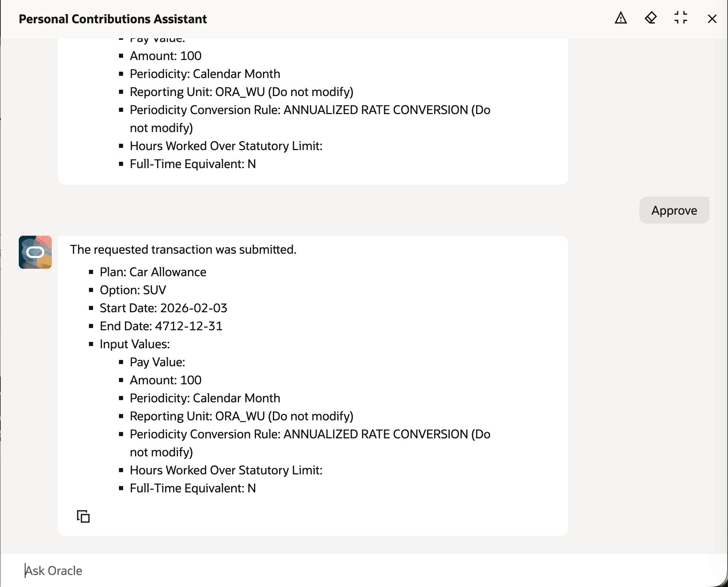This screenshot has width=728, height=587.
Task: Close the Personal Contributions Assistant panel
Action: (712, 19)
